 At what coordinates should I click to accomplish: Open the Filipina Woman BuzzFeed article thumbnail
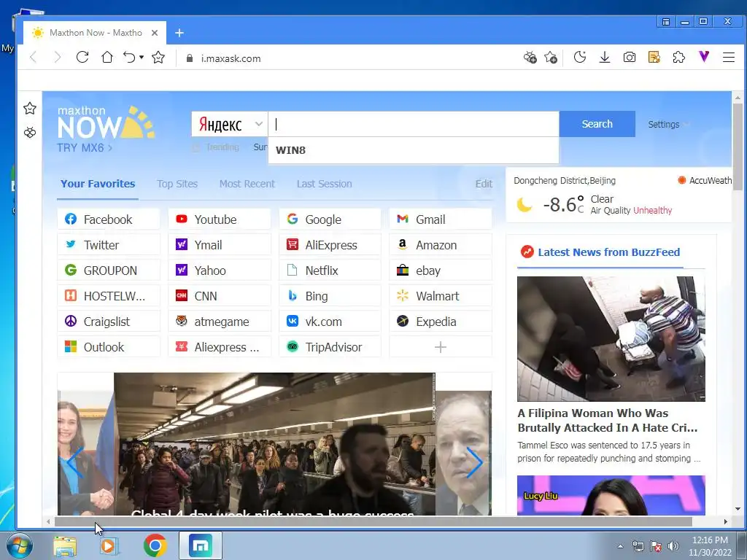click(x=611, y=338)
